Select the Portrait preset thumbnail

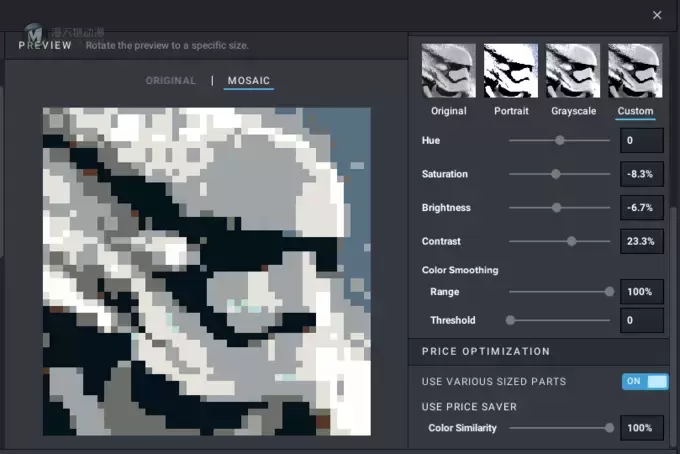[x=511, y=71]
